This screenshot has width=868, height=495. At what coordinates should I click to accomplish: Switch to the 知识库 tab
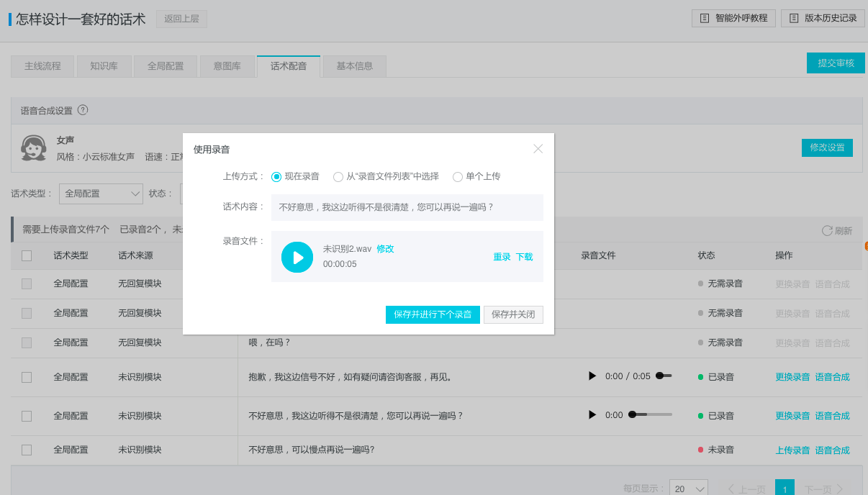(104, 66)
